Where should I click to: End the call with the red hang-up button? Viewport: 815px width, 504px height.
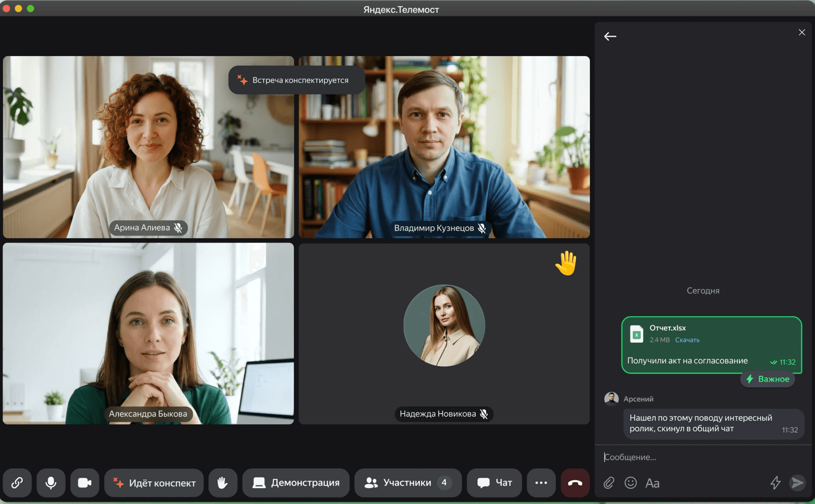[x=575, y=482]
